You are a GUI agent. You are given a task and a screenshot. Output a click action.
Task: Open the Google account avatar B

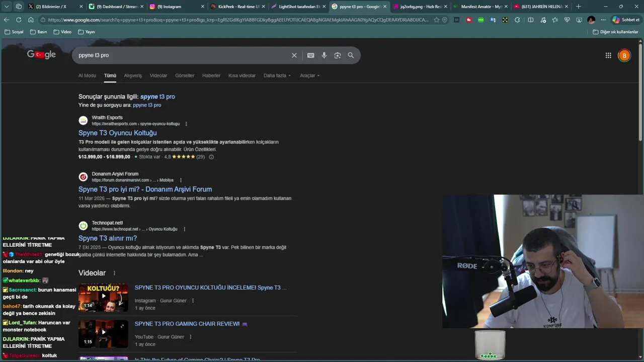[x=624, y=55]
